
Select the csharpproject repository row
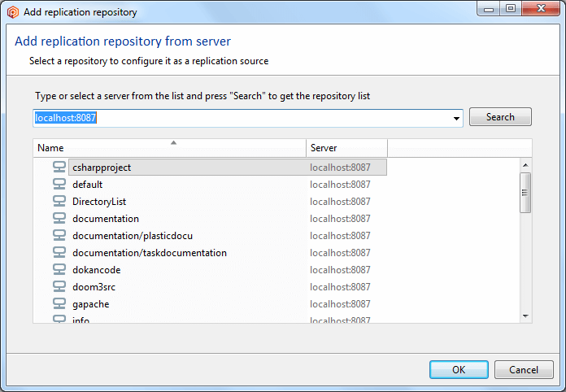228,167
